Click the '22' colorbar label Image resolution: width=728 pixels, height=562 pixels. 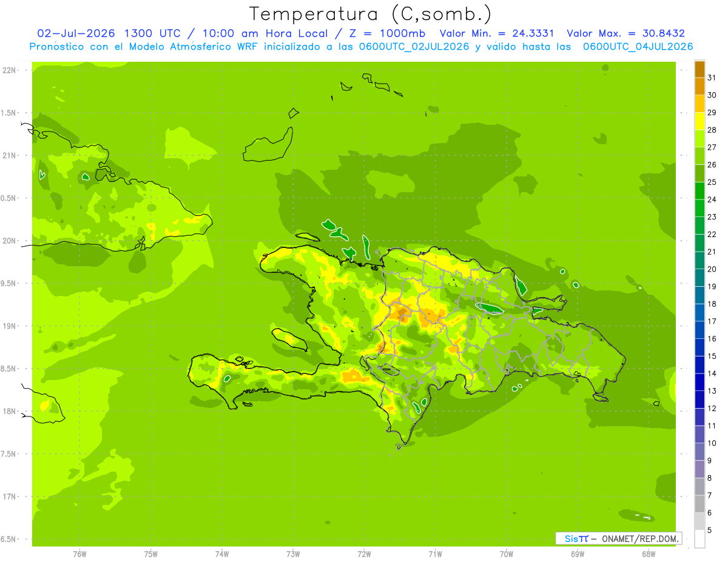point(712,234)
